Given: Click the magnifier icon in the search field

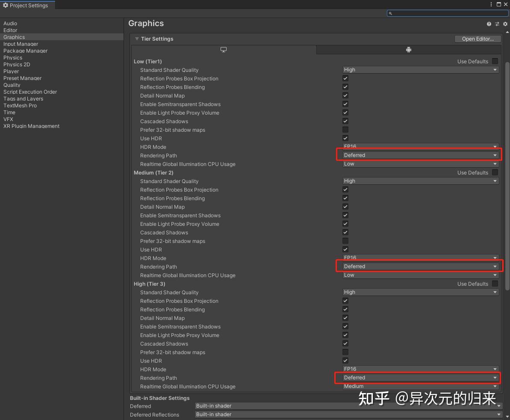Looking at the screenshot, I should [x=390, y=13].
